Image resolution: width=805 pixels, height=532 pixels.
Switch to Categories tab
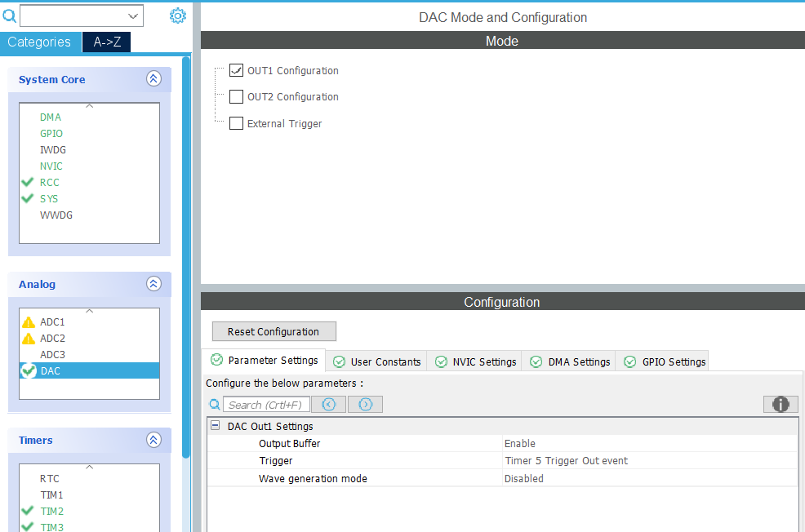(x=40, y=42)
